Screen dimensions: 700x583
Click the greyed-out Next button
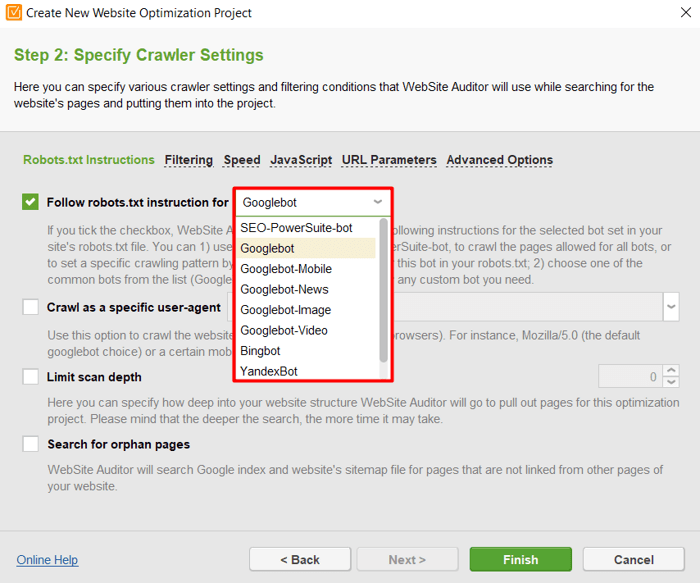pos(407,559)
